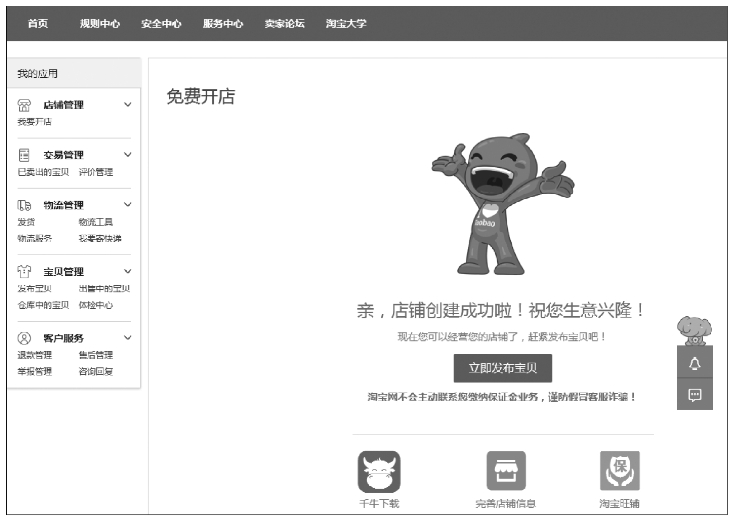
Task: Click the 物流管理 heading
Action: [x=63, y=205]
